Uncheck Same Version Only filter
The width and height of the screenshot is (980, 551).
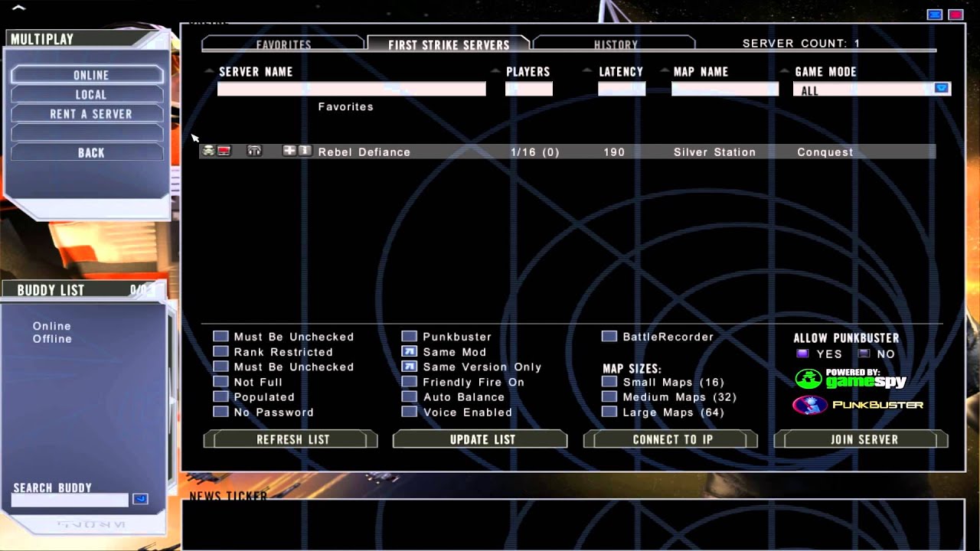[x=410, y=367]
